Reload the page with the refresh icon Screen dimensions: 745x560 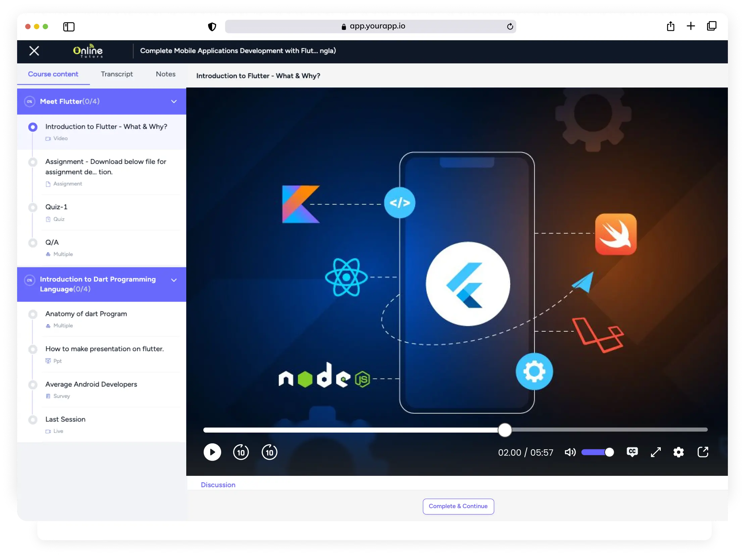click(510, 26)
